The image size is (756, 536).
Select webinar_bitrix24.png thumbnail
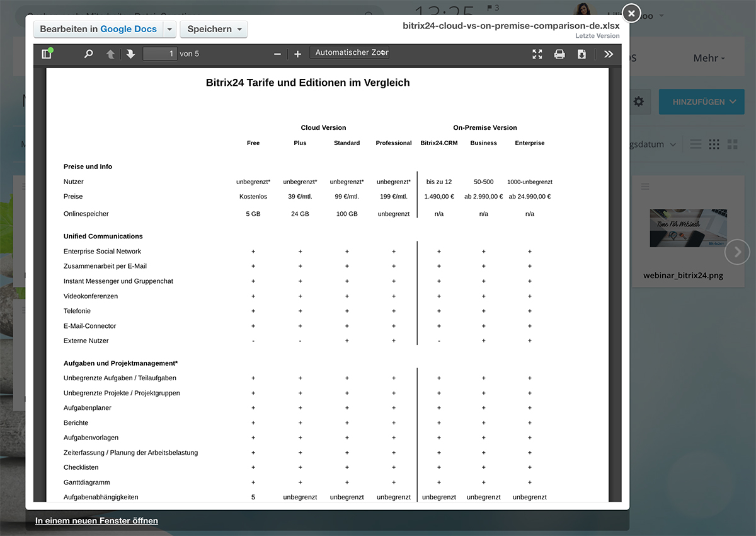click(688, 228)
